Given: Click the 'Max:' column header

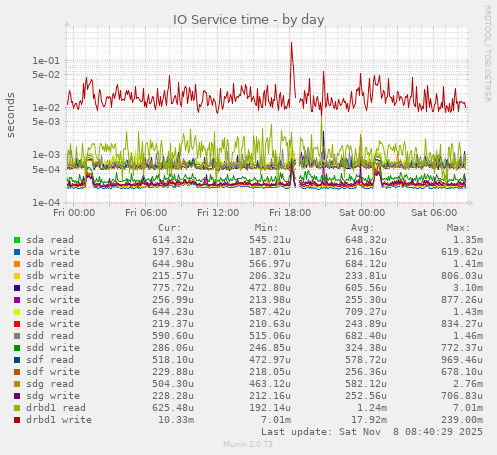Looking at the screenshot, I should [x=458, y=228].
